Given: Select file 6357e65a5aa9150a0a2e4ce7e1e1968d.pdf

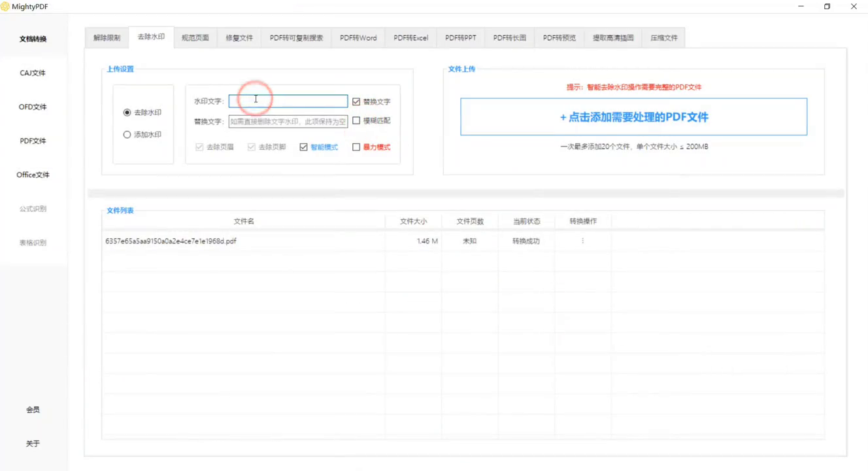Looking at the screenshot, I should (171, 241).
